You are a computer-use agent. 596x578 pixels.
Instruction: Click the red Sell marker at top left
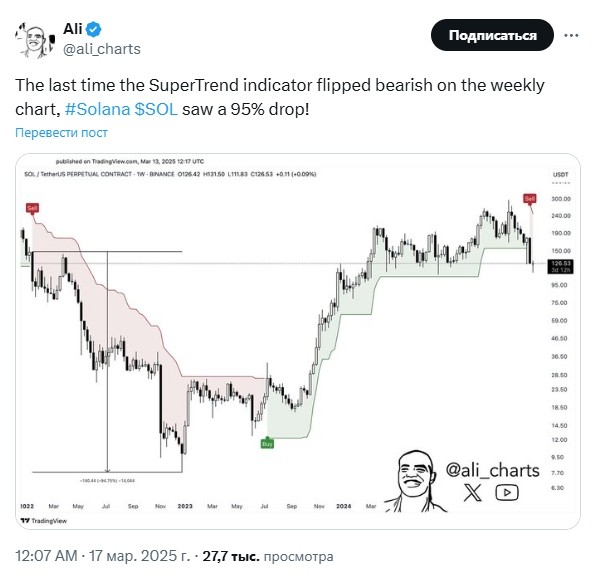(x=32, y=208)
